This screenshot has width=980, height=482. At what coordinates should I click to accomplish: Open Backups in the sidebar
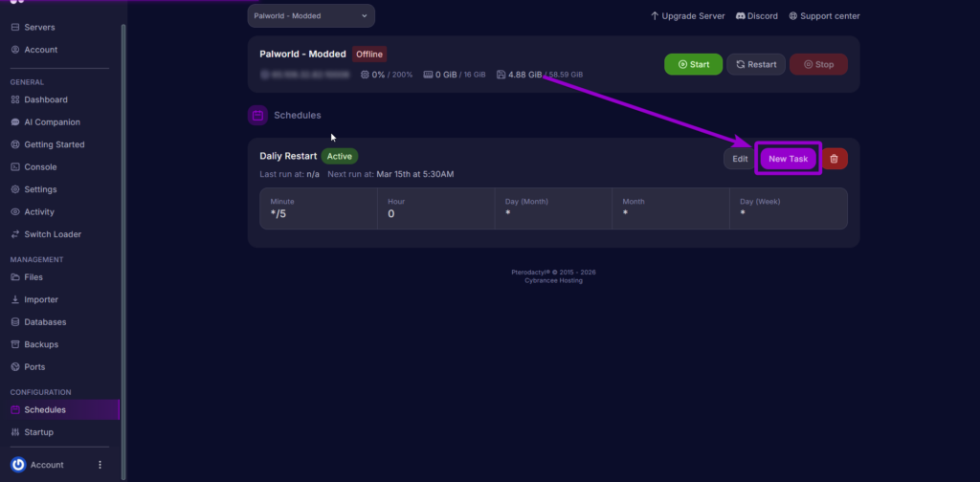point(41,344)
